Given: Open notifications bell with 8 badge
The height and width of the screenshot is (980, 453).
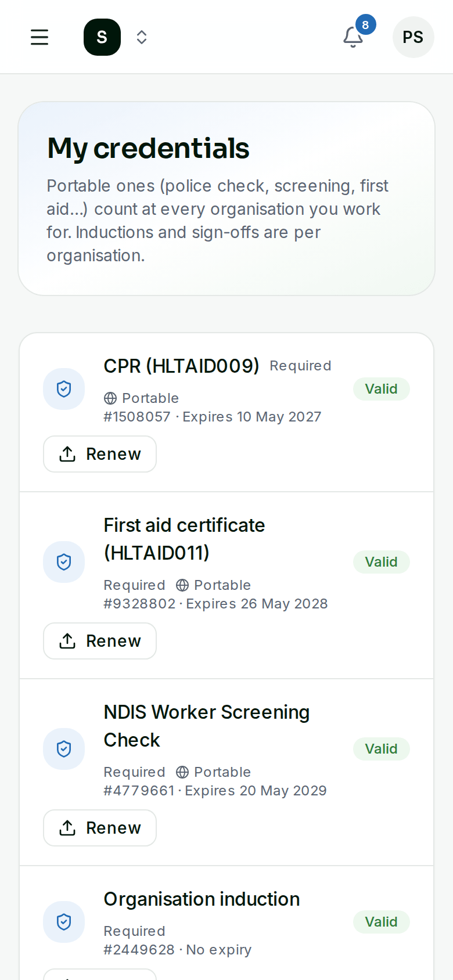Looking at the screenshot, I should coord(353,37).
